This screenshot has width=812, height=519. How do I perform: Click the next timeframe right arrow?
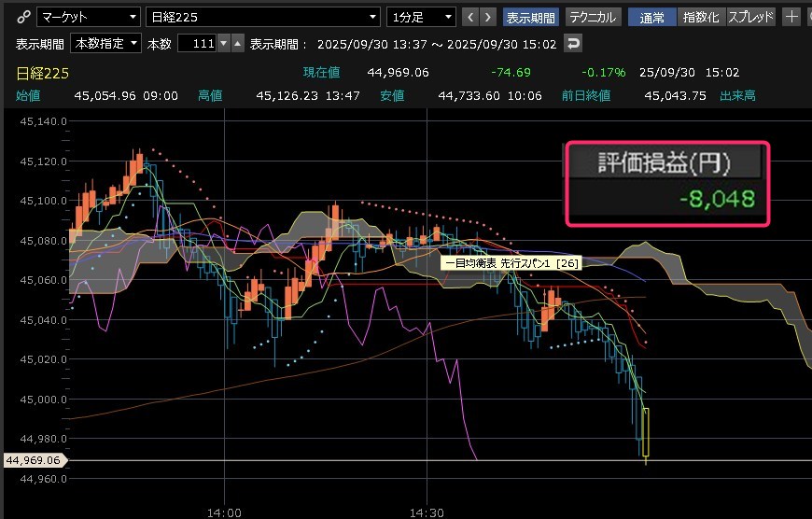click(x=488, y=17)
